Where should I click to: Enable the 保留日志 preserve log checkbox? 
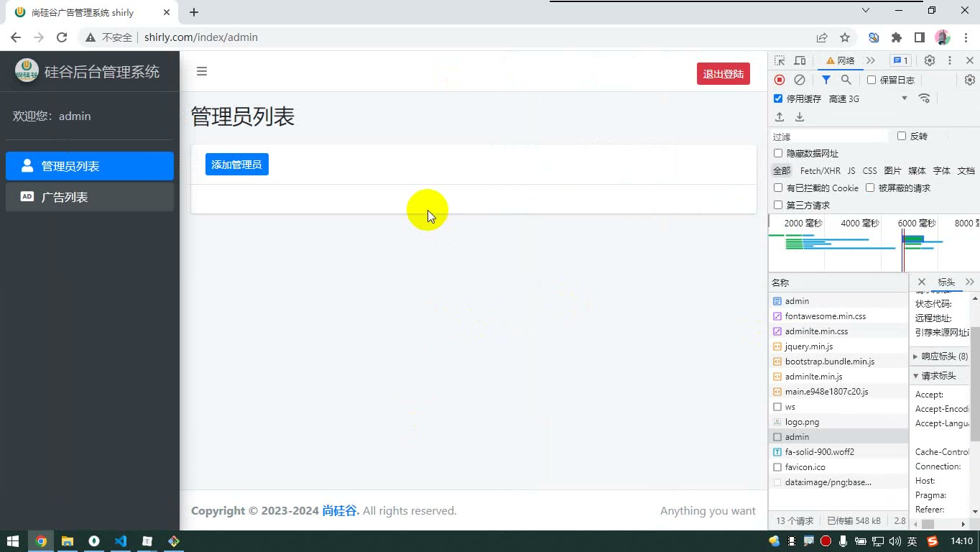coord(872,80)
